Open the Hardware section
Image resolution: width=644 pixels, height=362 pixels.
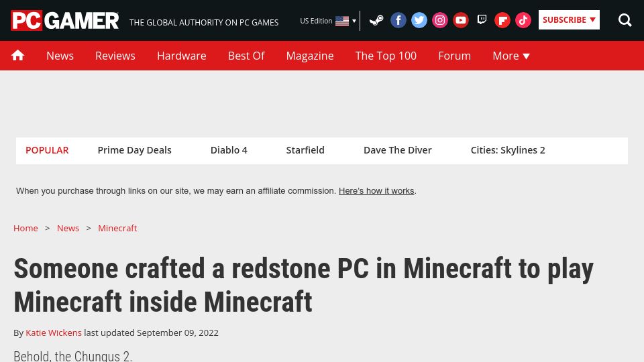(182, 56)
